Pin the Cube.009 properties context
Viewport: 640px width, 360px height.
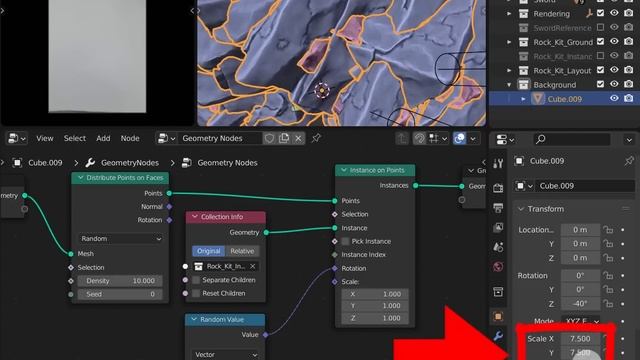pyautogui.click(x=629, y=161)
